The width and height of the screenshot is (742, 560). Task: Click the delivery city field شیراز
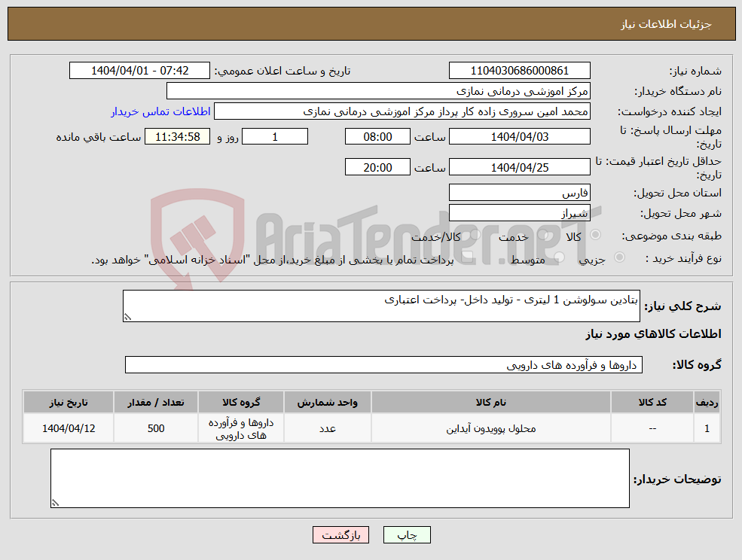pyautogui.click(x=520, y=213)
